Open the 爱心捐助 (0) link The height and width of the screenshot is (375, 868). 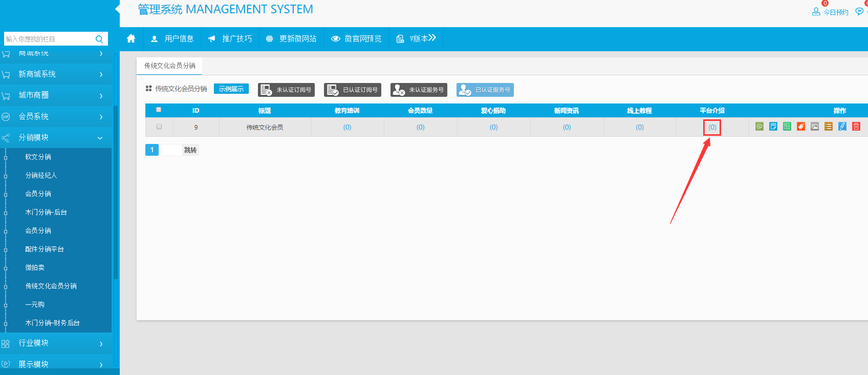click(x=494, y=127)
